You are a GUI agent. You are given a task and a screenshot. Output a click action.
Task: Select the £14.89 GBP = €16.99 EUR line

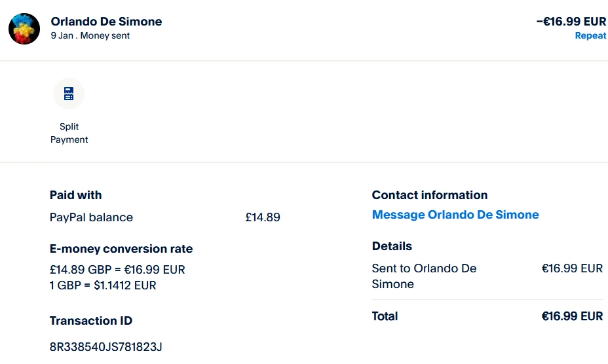[117, 270]
